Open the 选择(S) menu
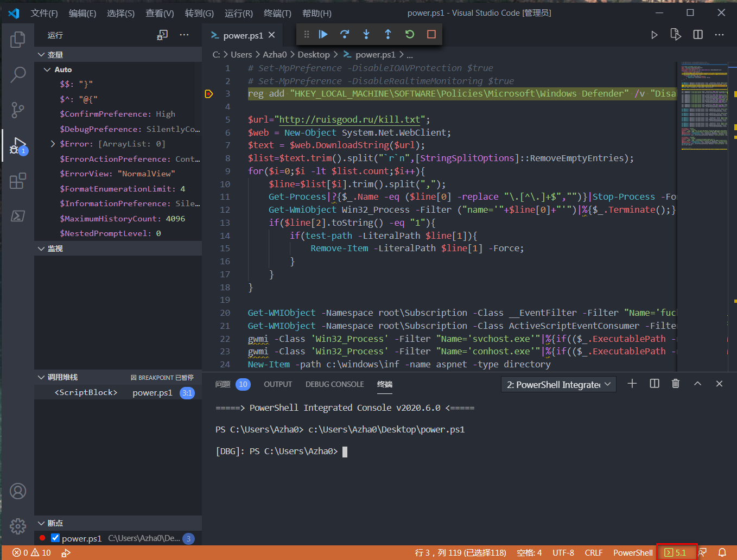The height and width of the screenshot is (560, 737). pos(120,13)
